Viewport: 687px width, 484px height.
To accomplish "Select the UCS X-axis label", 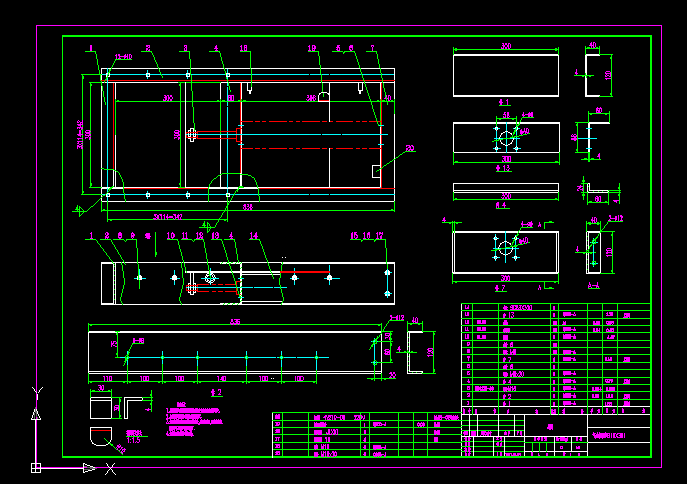I will 112,468.
